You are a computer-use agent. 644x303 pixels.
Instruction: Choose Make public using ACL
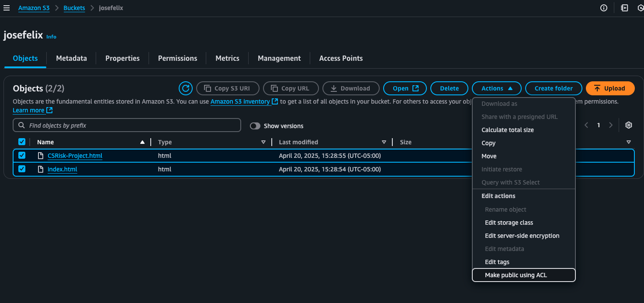(524, 275)
